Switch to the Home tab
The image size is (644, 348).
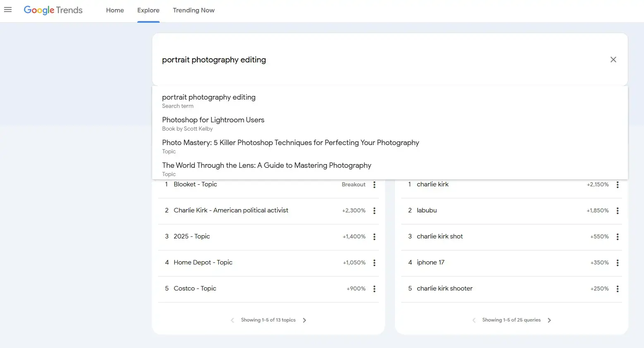point(115,10)
